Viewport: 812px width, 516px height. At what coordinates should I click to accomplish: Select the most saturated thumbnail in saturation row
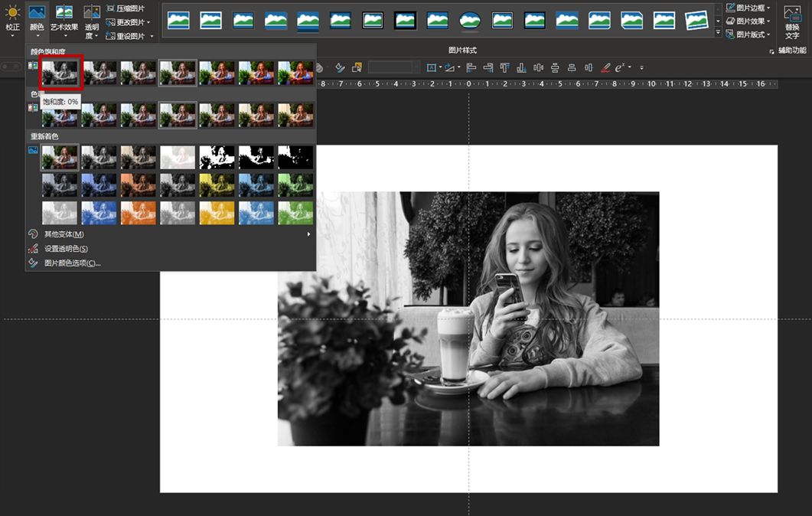pos(295,73)
